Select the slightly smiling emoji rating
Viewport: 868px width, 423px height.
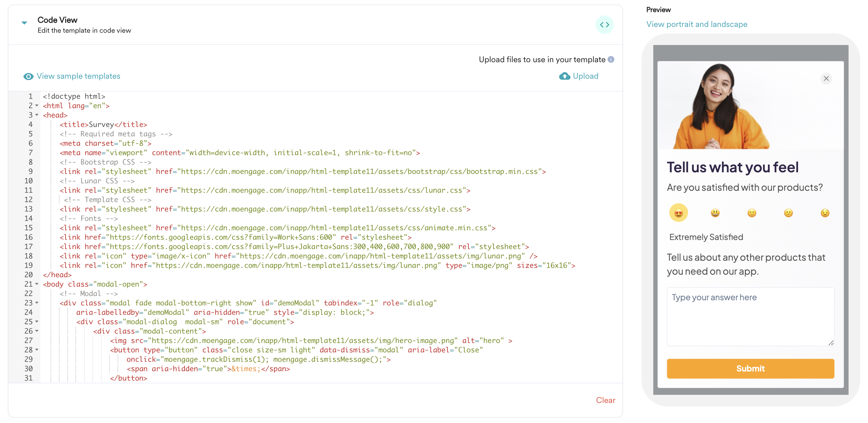(x=752, y=213)
